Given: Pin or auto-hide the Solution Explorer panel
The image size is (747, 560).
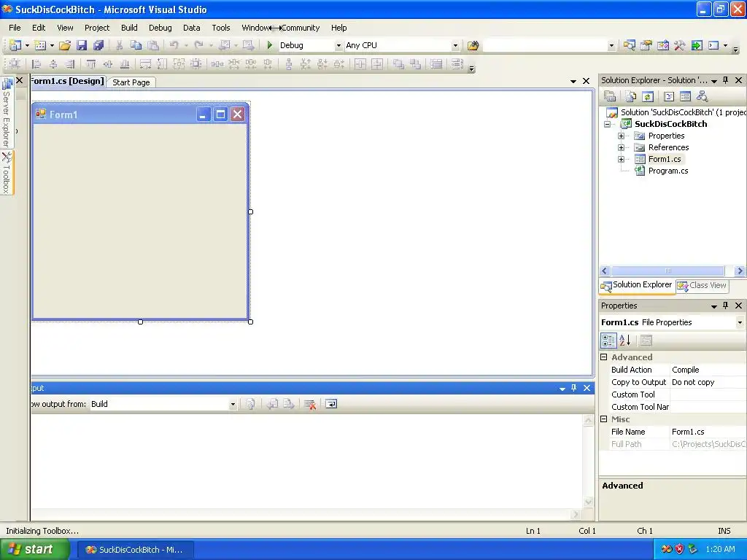Looking at the screenshot, I should pos(726,80).
